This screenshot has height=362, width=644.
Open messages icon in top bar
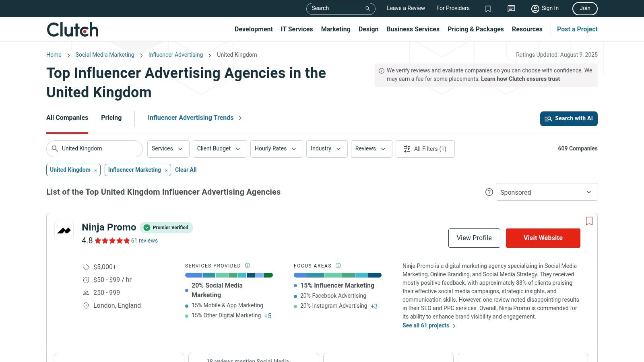click(x=511, y=8)
